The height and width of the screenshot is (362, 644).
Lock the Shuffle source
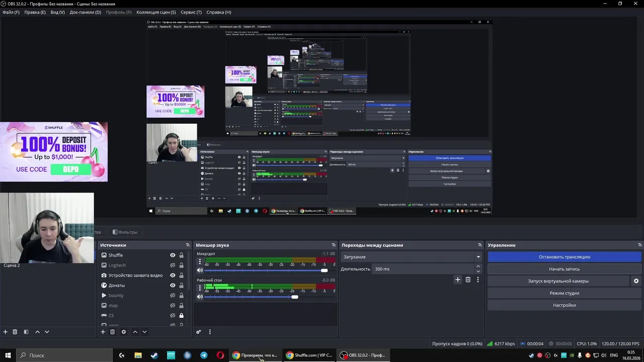click(181, 255)
